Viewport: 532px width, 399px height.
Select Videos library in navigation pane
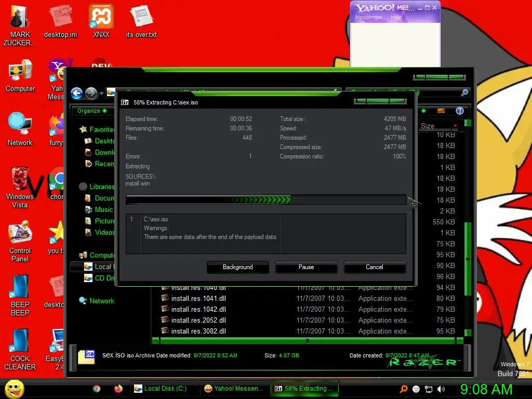(x=100, y=232)
